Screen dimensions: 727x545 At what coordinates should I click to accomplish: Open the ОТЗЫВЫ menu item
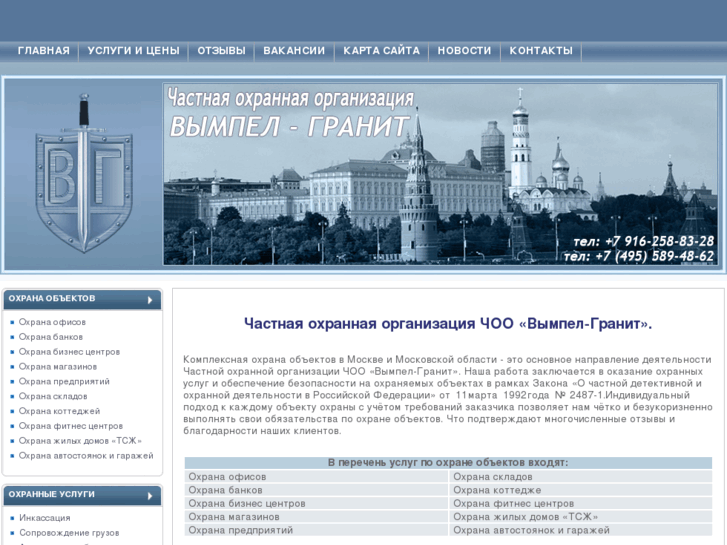(222, 51)
